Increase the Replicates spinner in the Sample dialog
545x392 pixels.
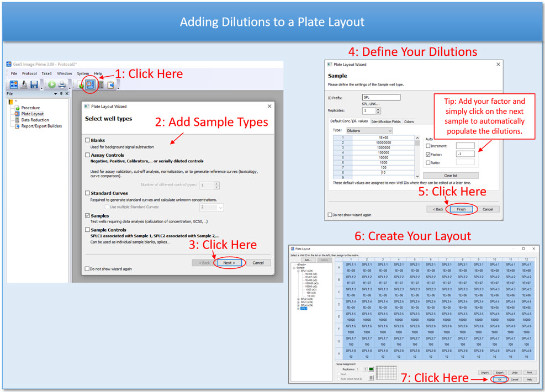pos(378,109)
